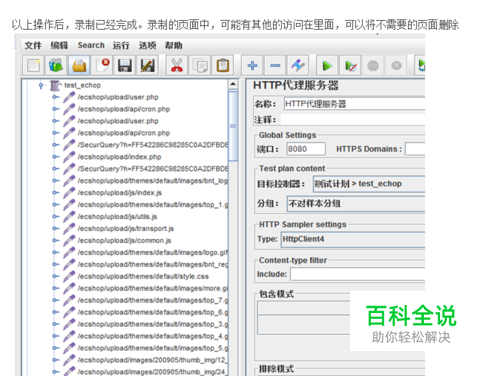Viewport: 500px width, 376px height.
Task: Click the 端口 port field showing 8080
Action: tap(306, 149)
